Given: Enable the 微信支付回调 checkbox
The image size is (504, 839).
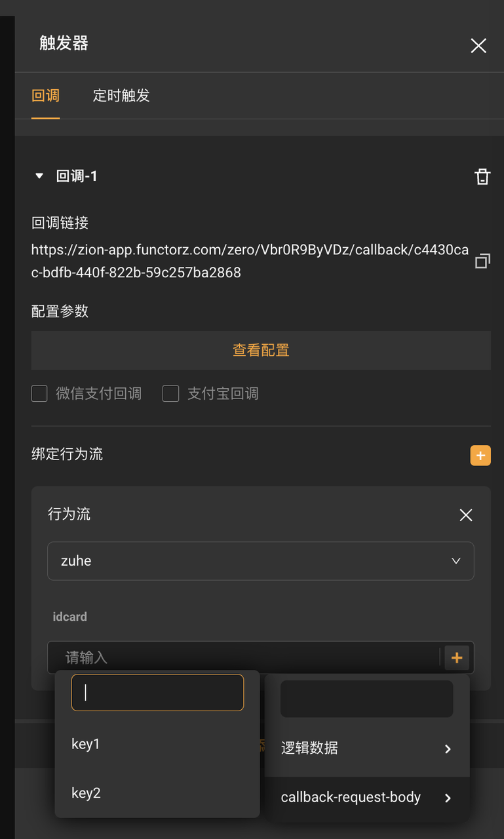Looking at the screenshot, I should point(39,393).
